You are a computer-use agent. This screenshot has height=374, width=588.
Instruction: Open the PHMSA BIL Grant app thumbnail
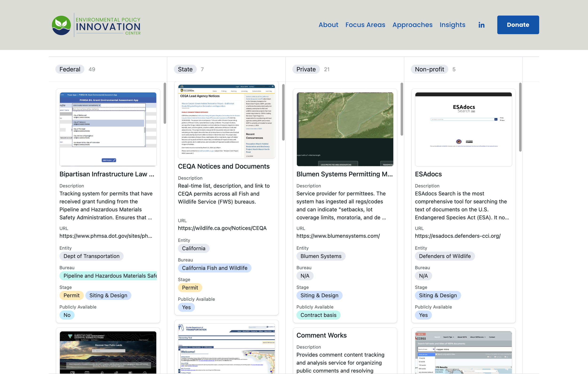coord(108,129)
